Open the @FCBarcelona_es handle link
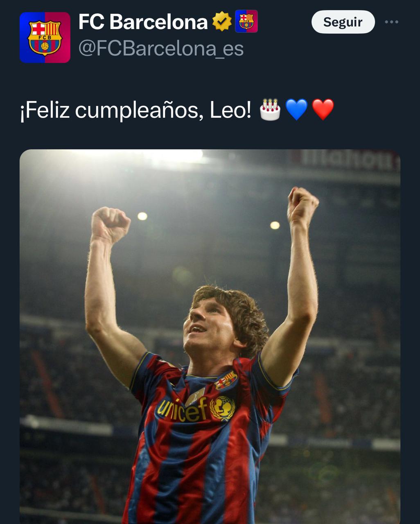 pyautogui.click(x=161, y=48)
